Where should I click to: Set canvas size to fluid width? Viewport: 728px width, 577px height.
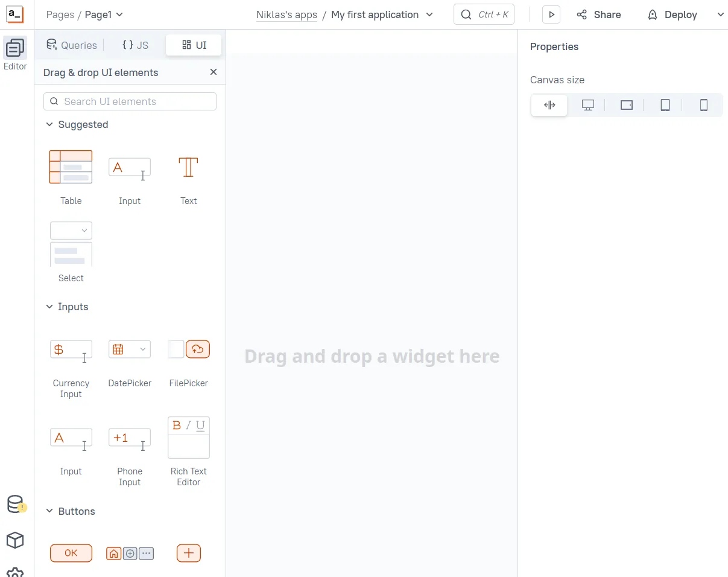pos(549,105)
